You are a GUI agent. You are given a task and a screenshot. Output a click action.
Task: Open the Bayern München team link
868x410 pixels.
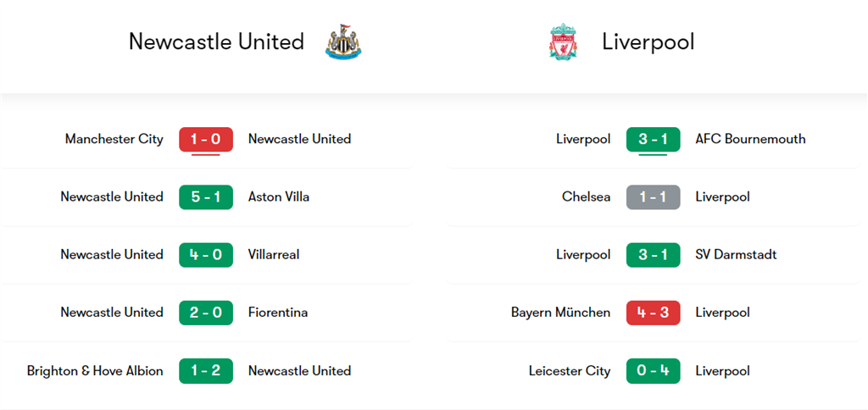click(560, 313)
